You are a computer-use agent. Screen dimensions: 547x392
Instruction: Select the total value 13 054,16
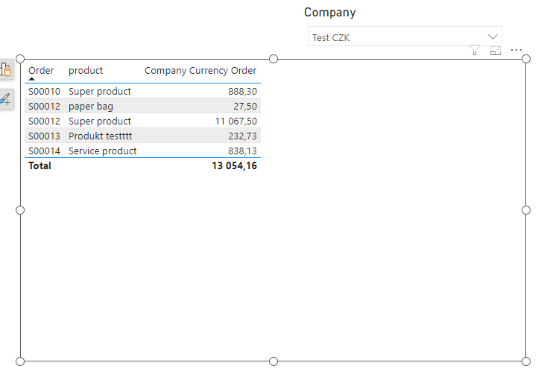[235, 165]
